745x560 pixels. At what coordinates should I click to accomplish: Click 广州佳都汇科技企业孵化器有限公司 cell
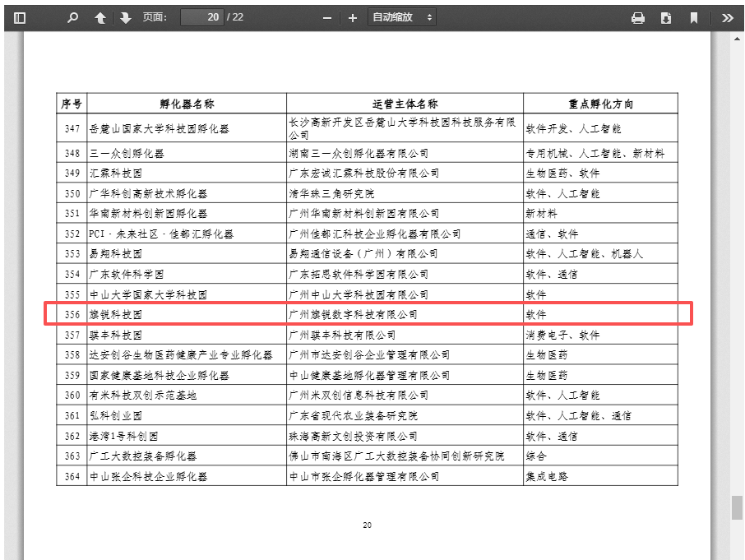[x=405, y=234]
